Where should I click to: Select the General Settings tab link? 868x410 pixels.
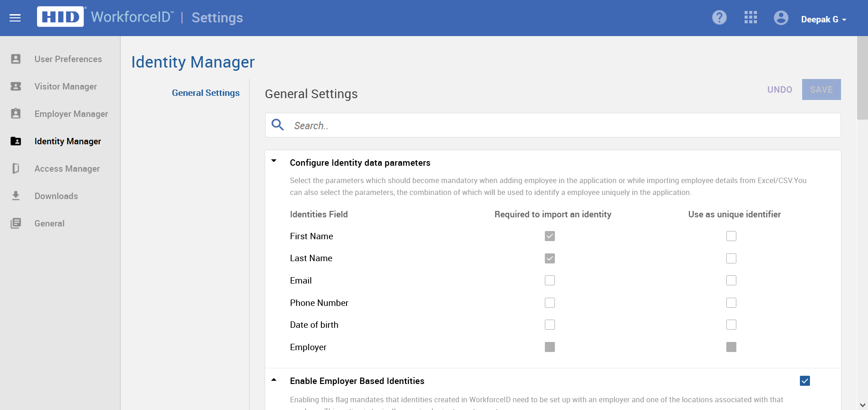click(206, 93)
